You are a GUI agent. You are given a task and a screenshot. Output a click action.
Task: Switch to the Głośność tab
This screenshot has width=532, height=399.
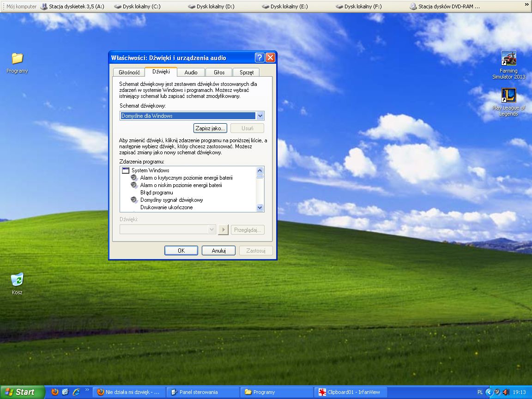[129, 72]
